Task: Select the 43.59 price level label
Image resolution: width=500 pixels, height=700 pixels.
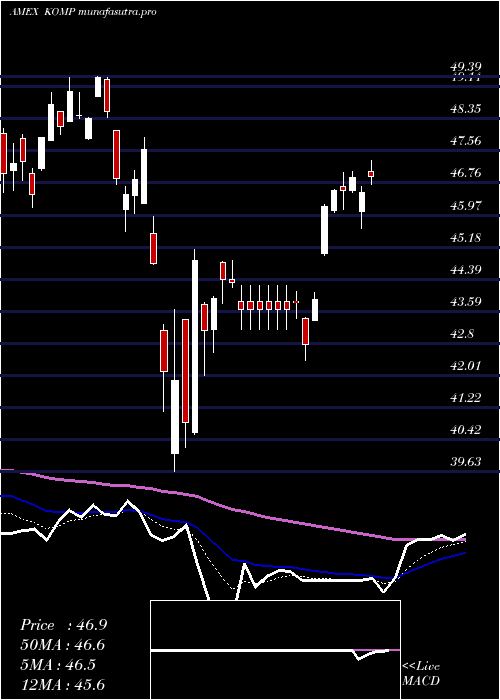Action: pyautogui.click(x=467, y=301)
